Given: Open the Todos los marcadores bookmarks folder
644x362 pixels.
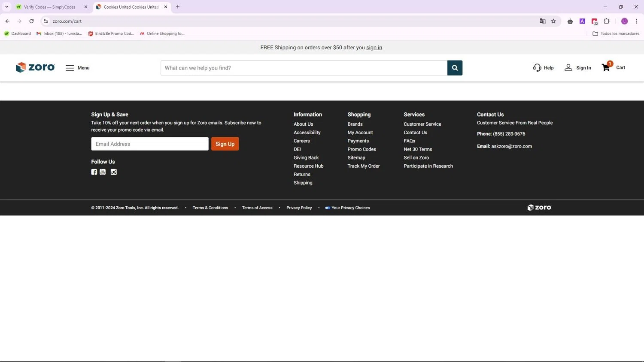Looking at the screenshot, I should 616,33.
